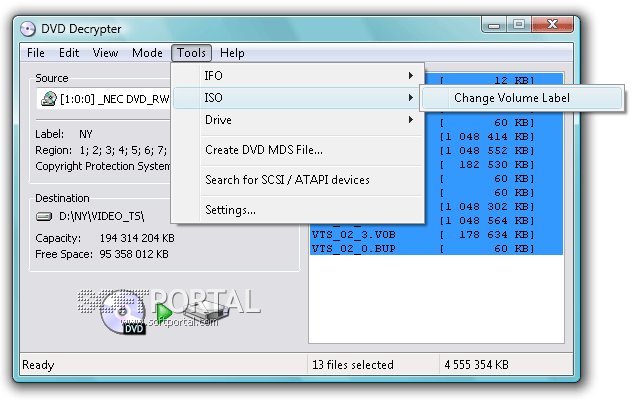Click the disc drive icon in Source

[x=48, y=99]
